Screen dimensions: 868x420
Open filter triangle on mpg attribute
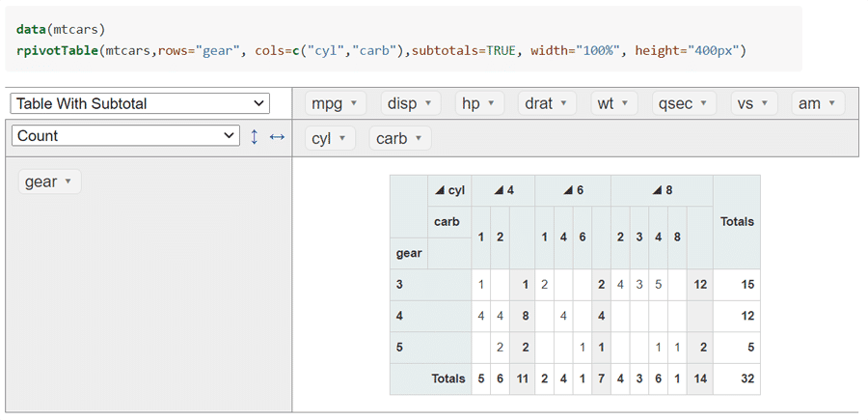(354, 103)
